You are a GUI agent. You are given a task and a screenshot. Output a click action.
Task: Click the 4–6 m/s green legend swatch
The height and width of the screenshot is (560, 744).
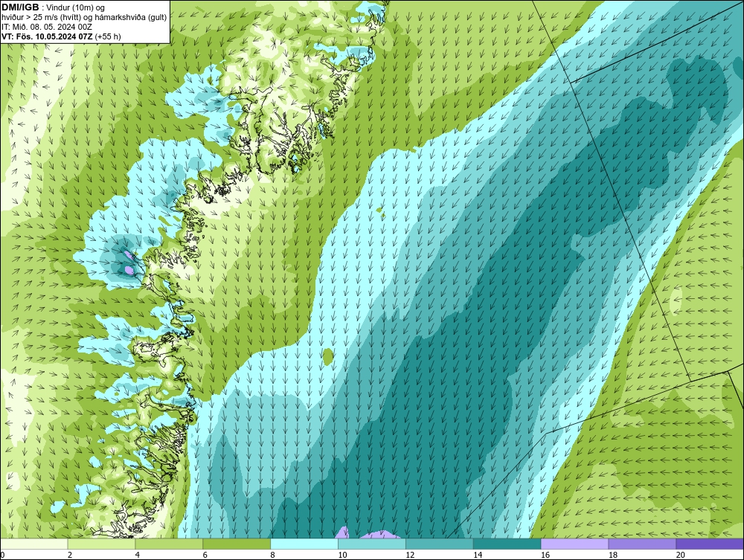coord(169,544)
